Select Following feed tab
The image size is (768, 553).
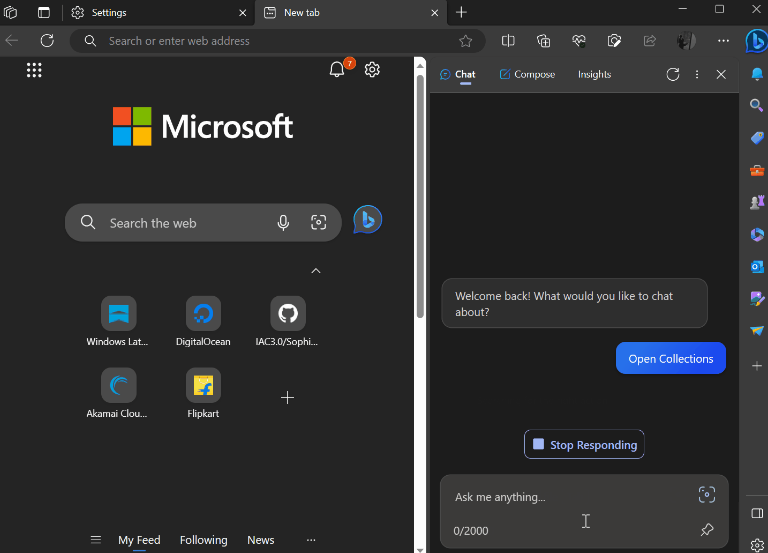(x=203, y=540)
